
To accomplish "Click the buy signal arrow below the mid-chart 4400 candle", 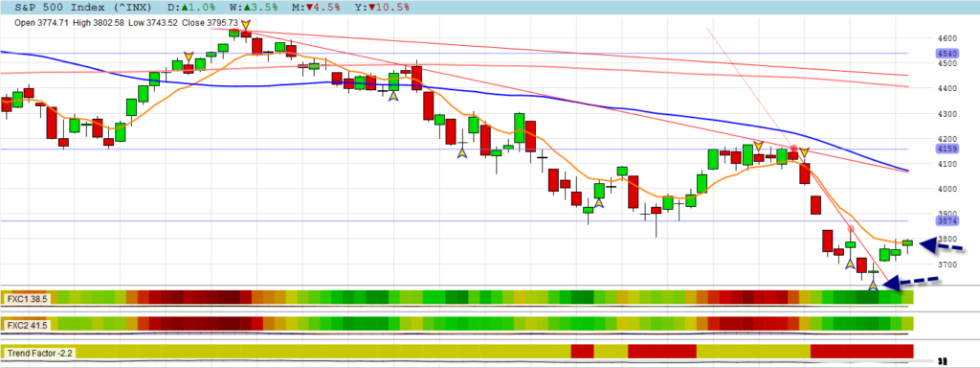I will click(393, 96).
